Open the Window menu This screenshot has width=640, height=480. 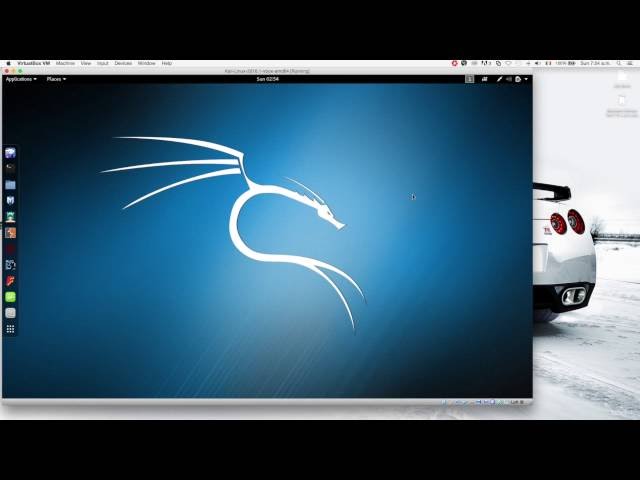[147, 64]
